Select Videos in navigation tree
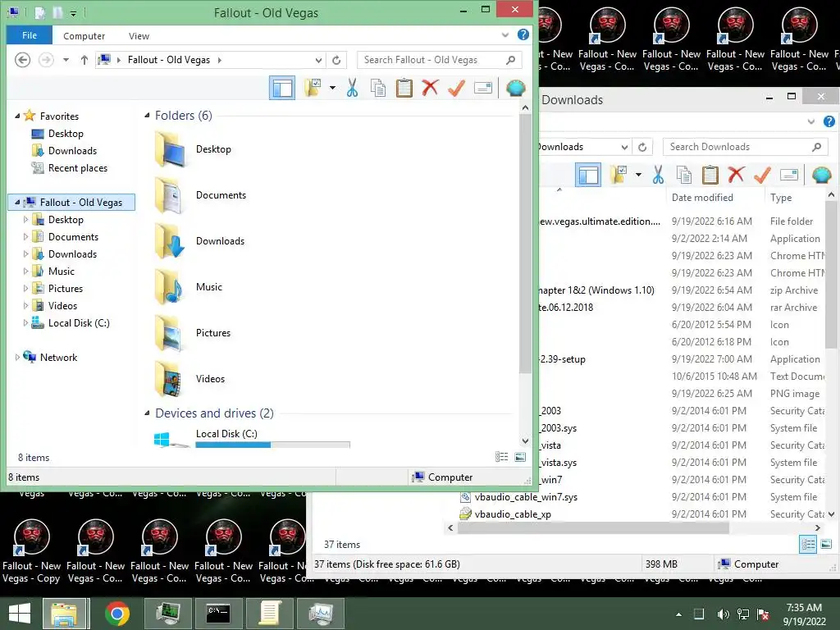Screen dimensions: 840x630 [x=62, y=305]
